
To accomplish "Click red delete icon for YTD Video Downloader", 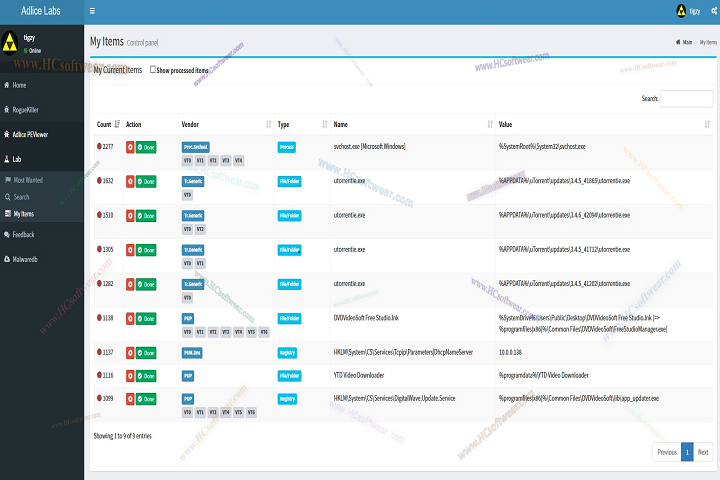I will (131, 375).
